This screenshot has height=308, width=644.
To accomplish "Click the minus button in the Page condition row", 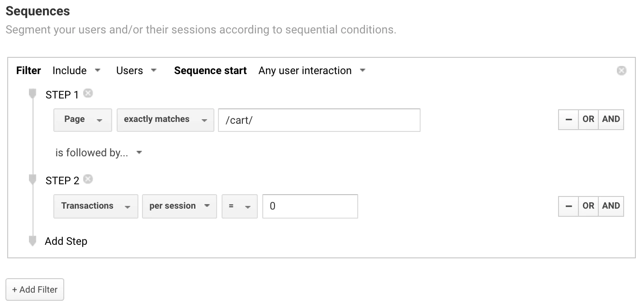I will pyautogui.click(x=568, y=119).
